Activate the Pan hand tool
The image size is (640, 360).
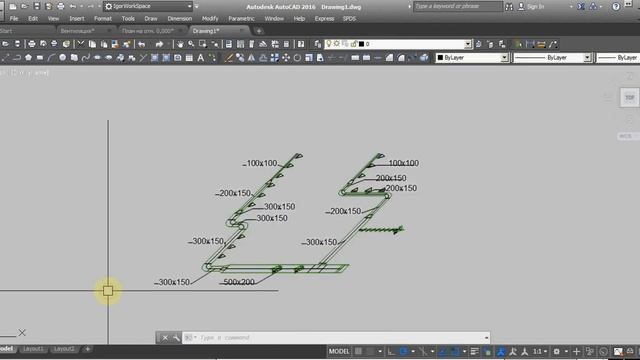point(180,44)
